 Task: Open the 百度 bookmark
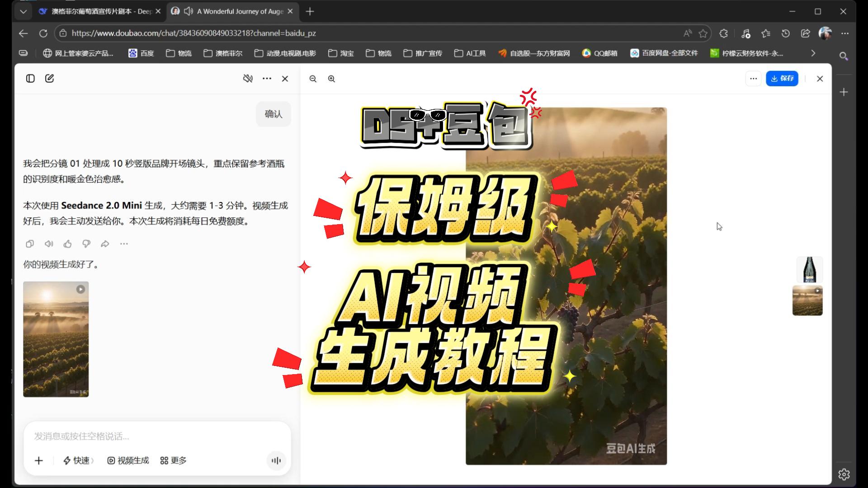141,53
